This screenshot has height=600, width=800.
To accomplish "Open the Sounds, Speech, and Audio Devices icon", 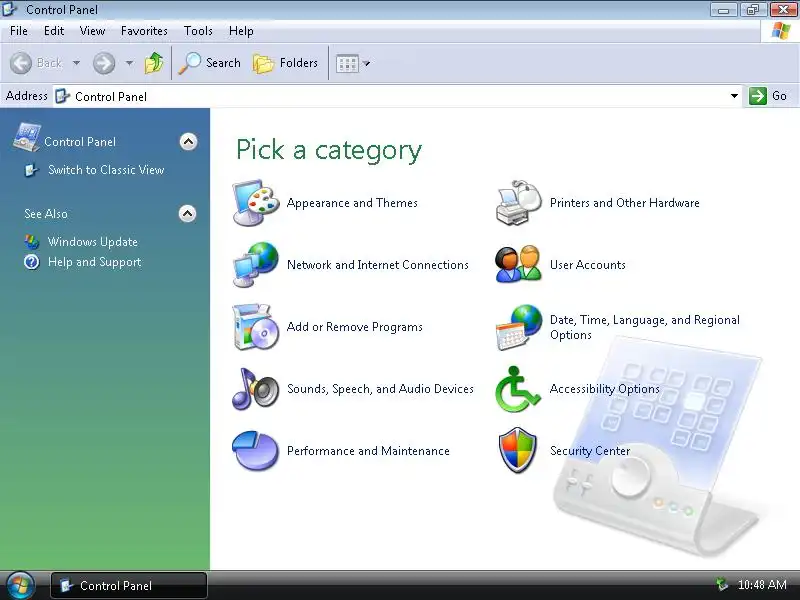I will coord(256,389).
